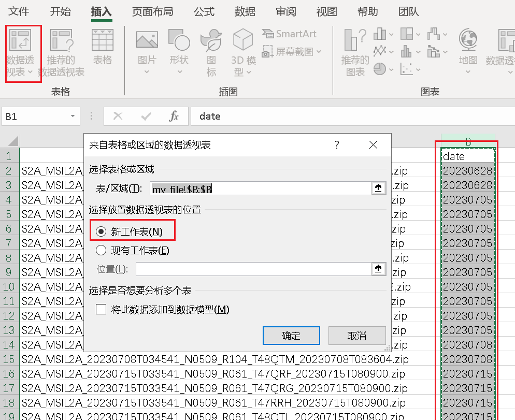
Task: Switch to the 帮助 tab
Action: coord(368,11)
